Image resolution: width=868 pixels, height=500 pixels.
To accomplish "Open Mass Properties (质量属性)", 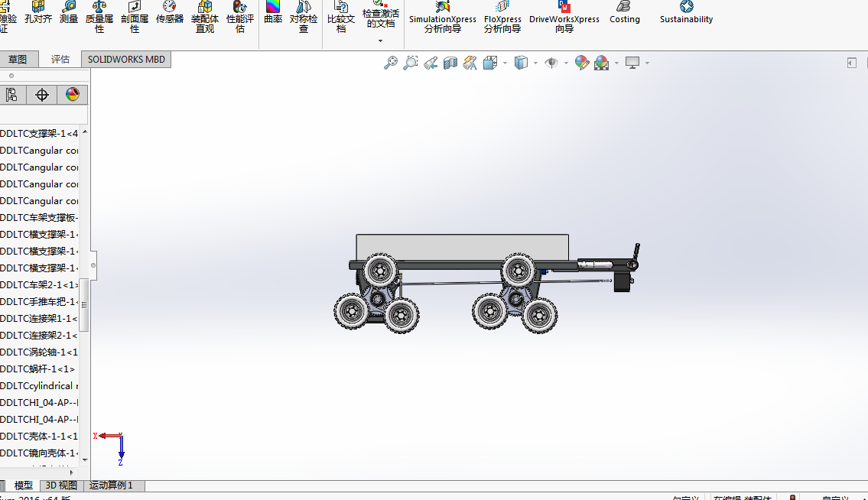I will coord(99,17).
